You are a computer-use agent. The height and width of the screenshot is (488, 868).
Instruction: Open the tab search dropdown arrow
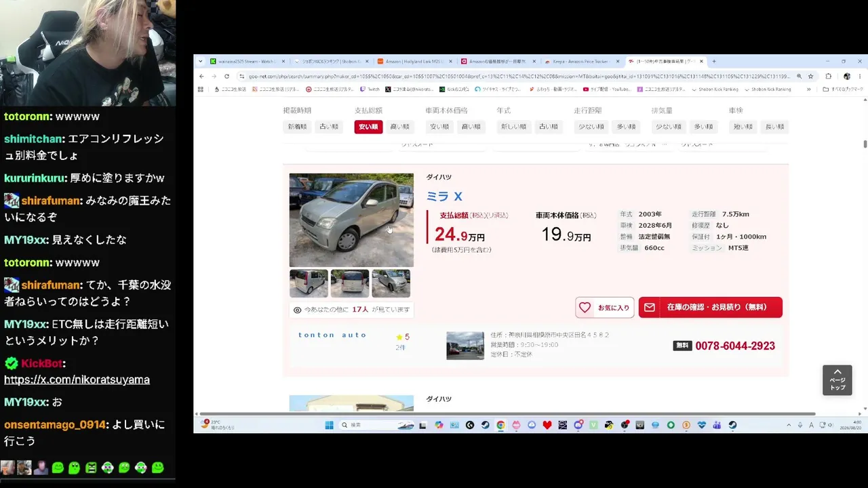click(x=200, y=62)
